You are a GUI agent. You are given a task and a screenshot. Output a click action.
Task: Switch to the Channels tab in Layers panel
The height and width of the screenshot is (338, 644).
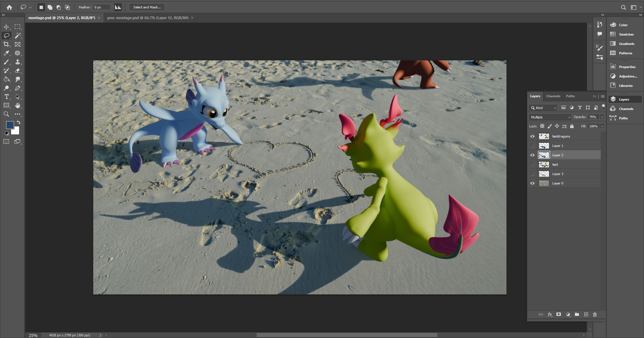click(x=553, y=96)
